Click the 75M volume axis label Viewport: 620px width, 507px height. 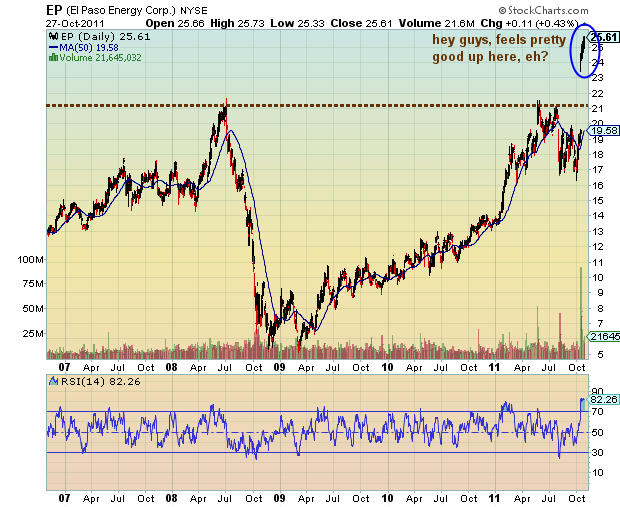click(33, 284)
